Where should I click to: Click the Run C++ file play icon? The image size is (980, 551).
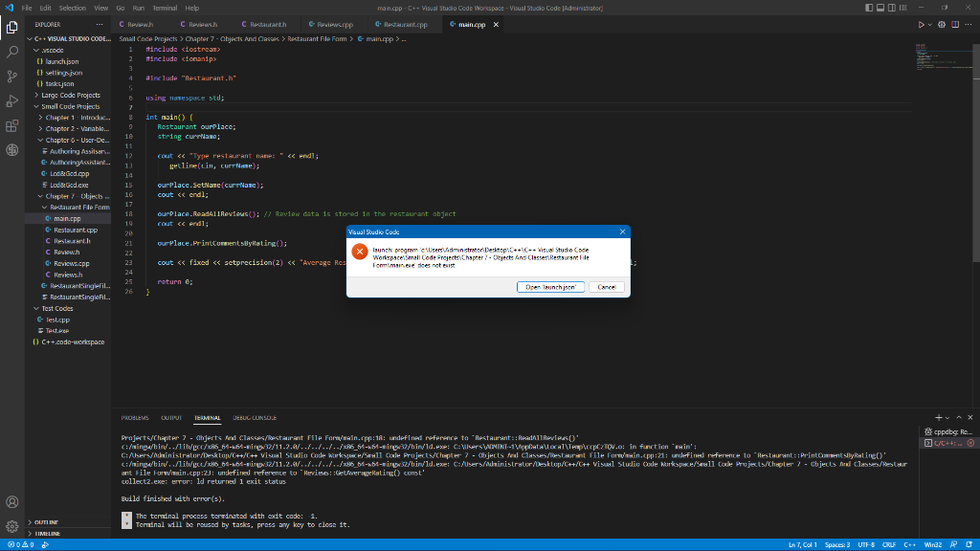coord(921,24)
